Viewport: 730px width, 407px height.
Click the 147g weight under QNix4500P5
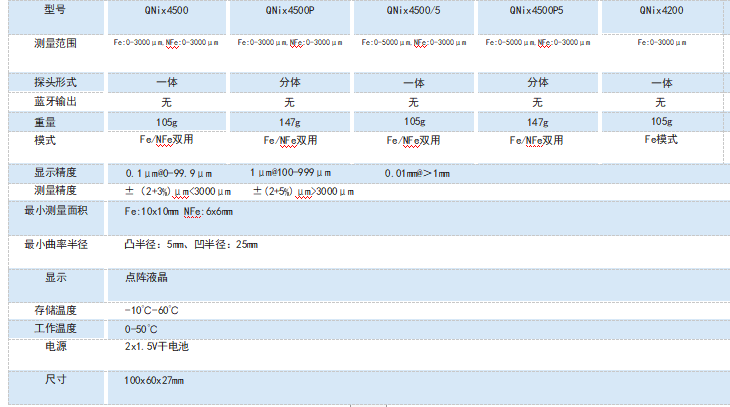(x=537, y=121)
